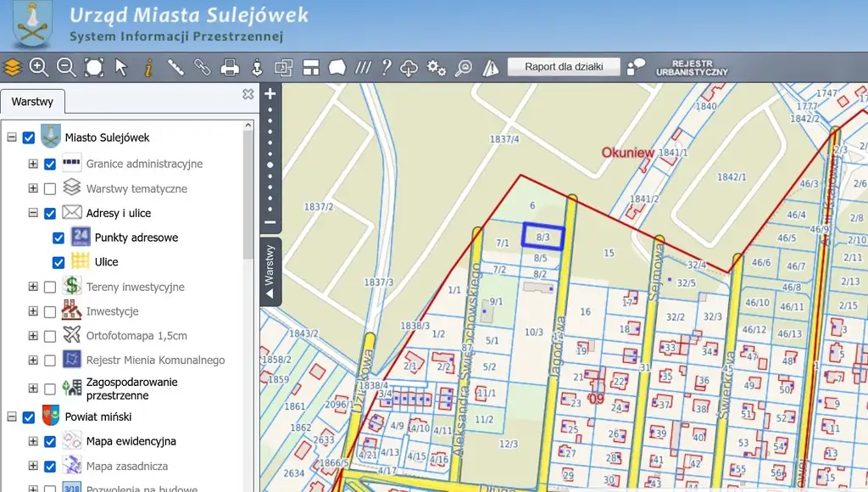Collapse the Adresy i ulice group
The width and height of the screenshot is (868, 492).
coord(33,213)
